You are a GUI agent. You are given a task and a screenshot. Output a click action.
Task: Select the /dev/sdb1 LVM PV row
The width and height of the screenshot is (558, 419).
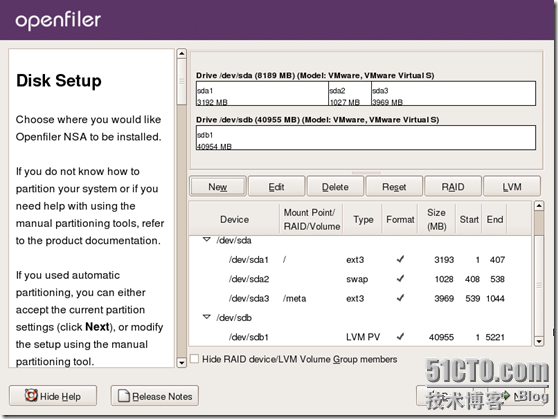pyautogui.click(x=360, y=337)
